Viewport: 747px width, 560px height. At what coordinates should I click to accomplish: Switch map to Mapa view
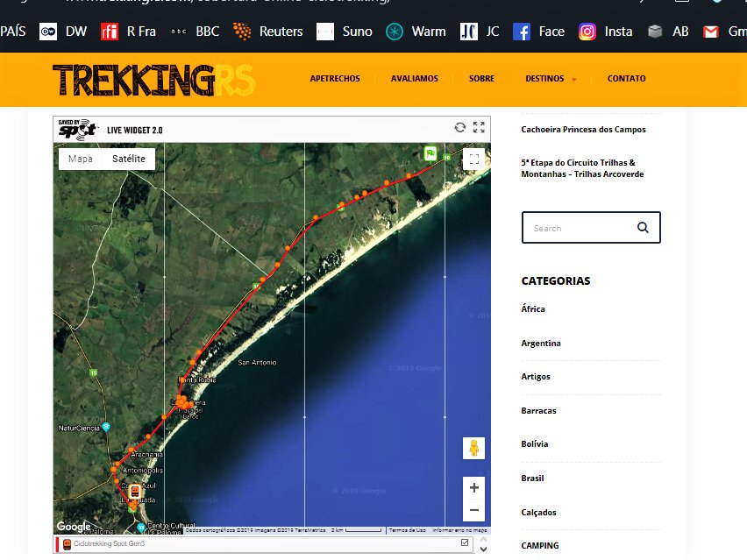coord(81,159)
